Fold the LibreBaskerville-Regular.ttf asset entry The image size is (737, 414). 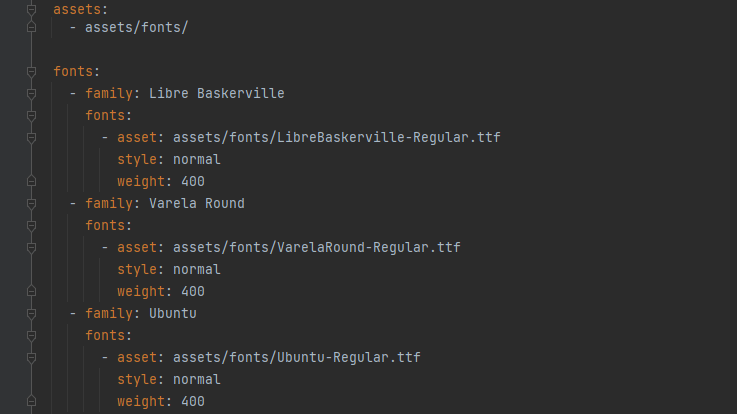point(31,138)
